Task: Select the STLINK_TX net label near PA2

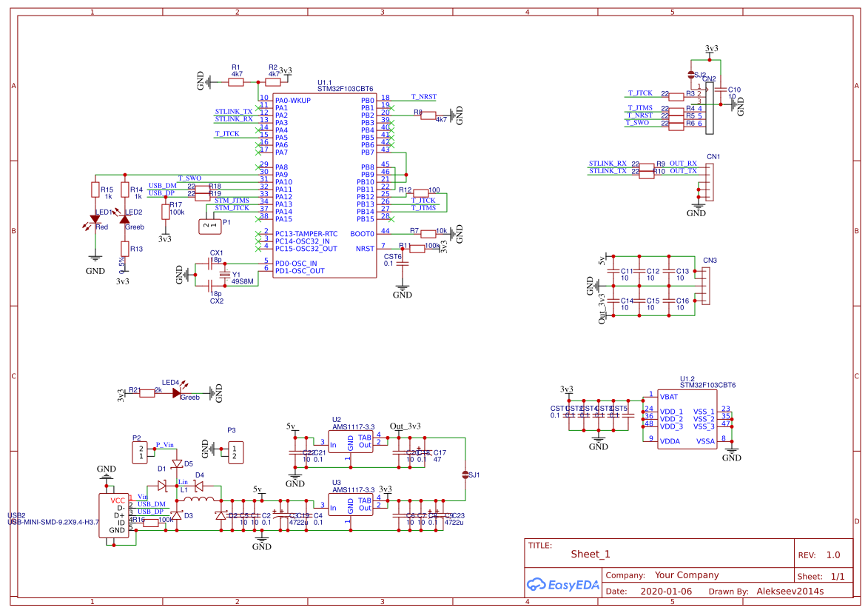Action: [x=234, y=111]
